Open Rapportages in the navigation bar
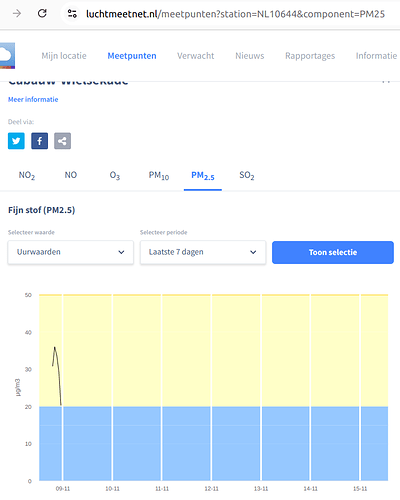 point(310,56)
